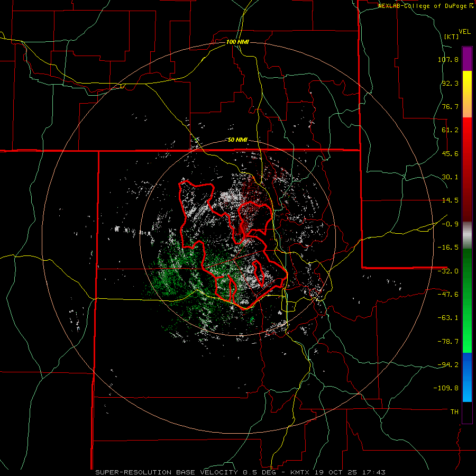Click the KMTX station identifier in caption

point(300,472)
